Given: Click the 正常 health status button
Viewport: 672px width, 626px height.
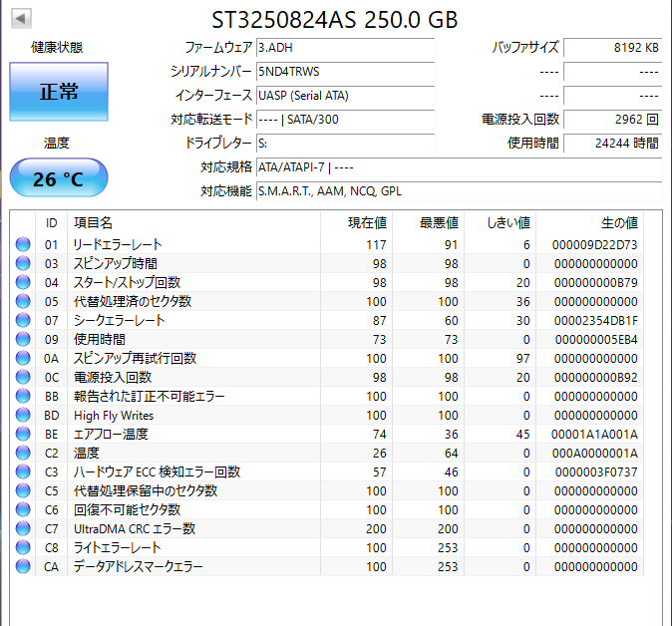Looking at the screenshot, I should (x=59, y=92).
